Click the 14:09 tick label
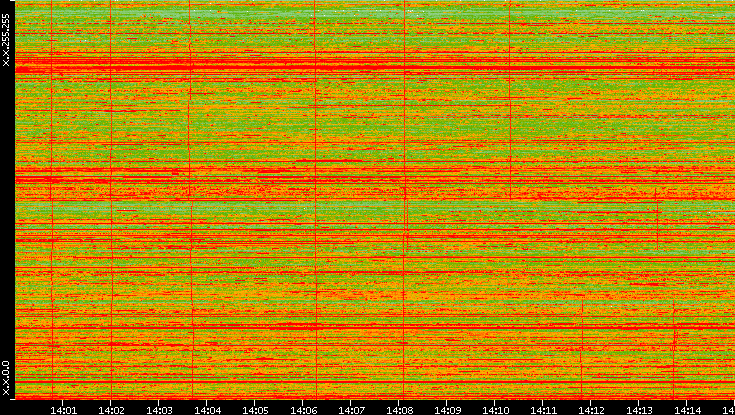Screen dimensions: 735x415 coord(447,410)
